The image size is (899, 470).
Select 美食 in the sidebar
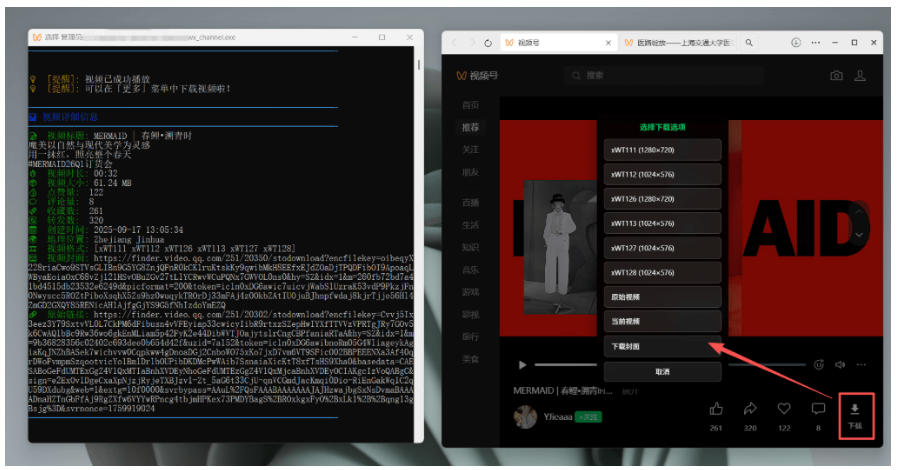471,359
